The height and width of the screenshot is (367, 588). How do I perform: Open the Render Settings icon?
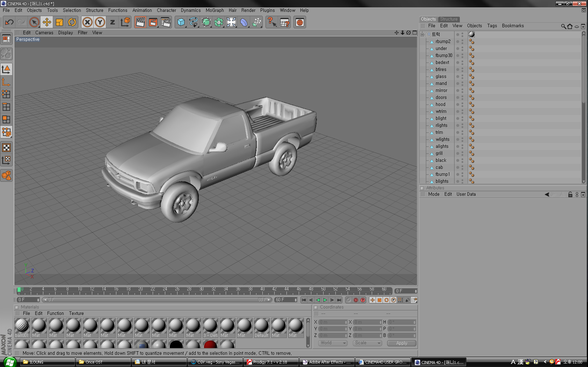[x=166, y=22]
